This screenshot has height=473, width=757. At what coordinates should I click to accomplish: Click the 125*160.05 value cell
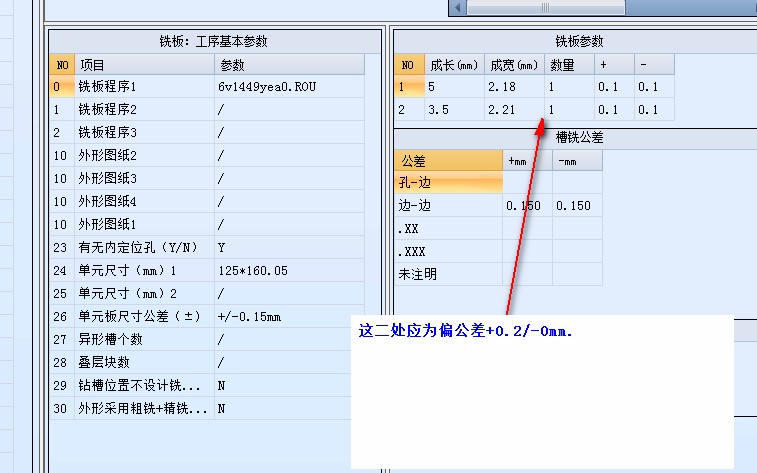click(x=289, y=270)
